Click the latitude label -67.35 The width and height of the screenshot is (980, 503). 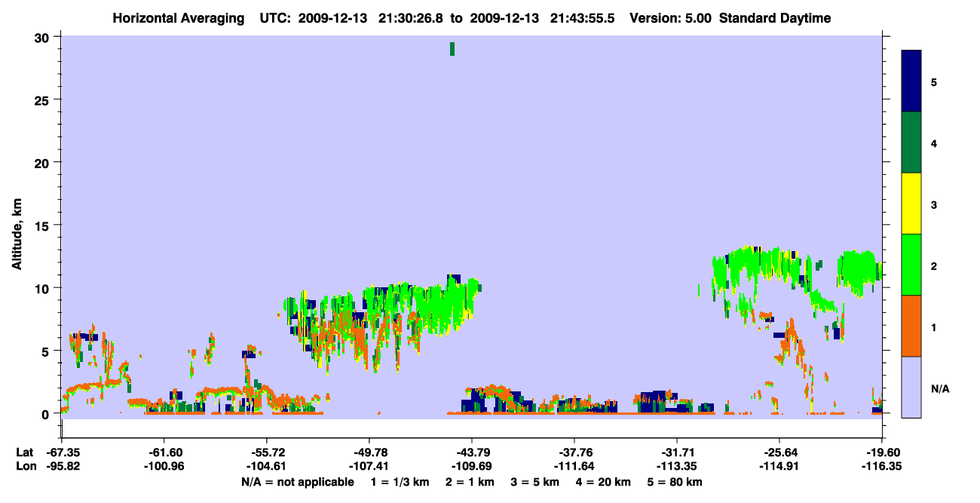pos(62,452)
